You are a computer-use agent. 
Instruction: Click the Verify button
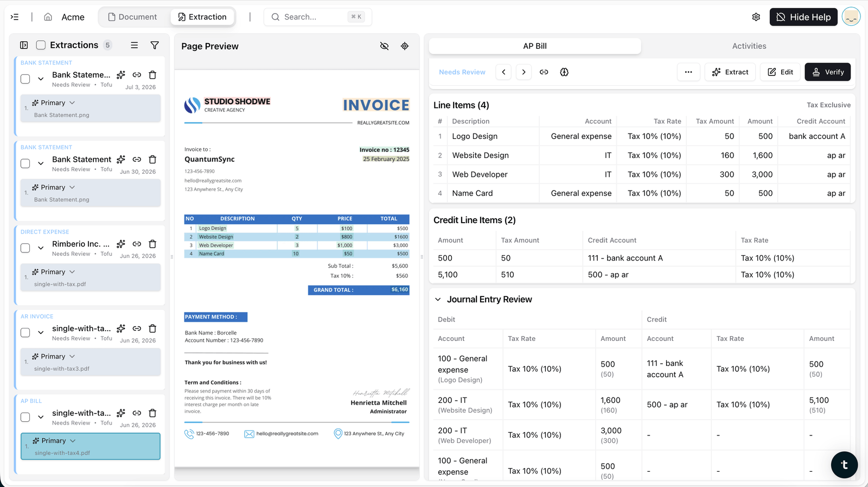[828, 72]
